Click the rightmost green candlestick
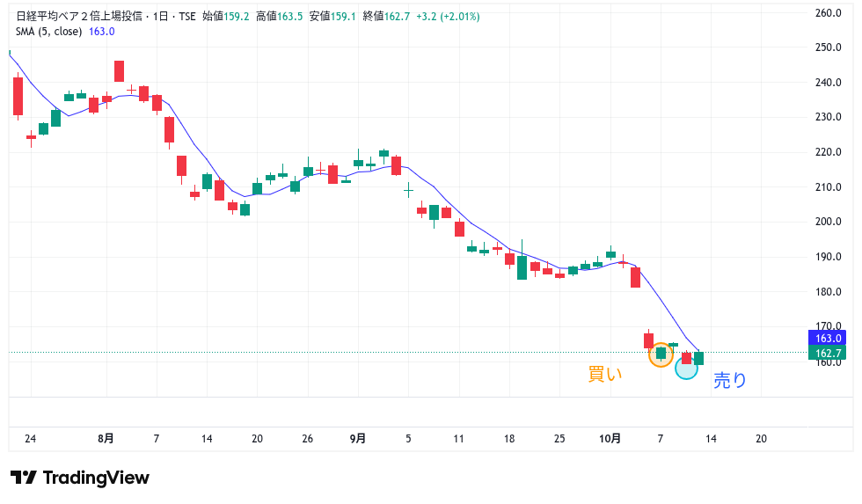The height and width of the screenshot is (504, 862). pyautogui.click(x=698, y=358)
